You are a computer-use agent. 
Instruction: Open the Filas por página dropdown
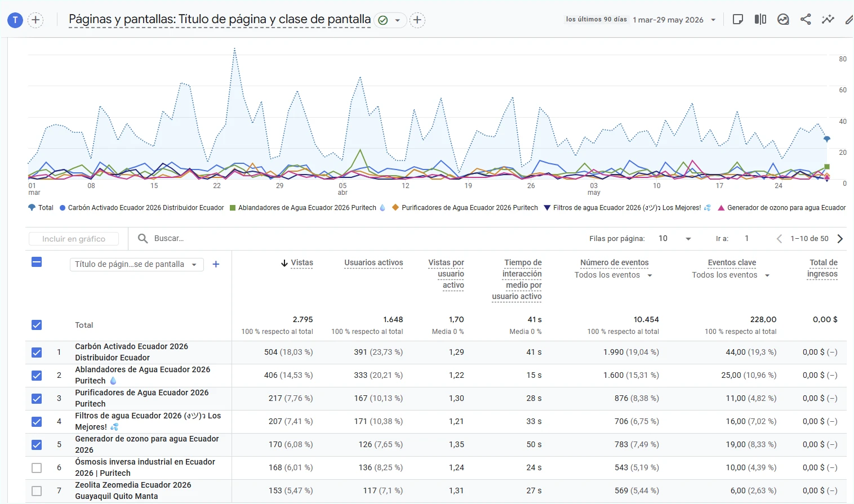pyautogui.click(x=674, y=239)
